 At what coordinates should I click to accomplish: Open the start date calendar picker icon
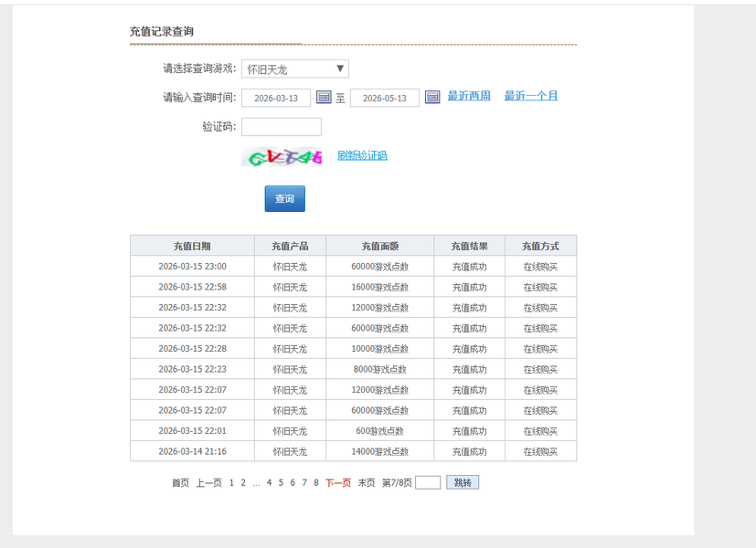[324, 98]
